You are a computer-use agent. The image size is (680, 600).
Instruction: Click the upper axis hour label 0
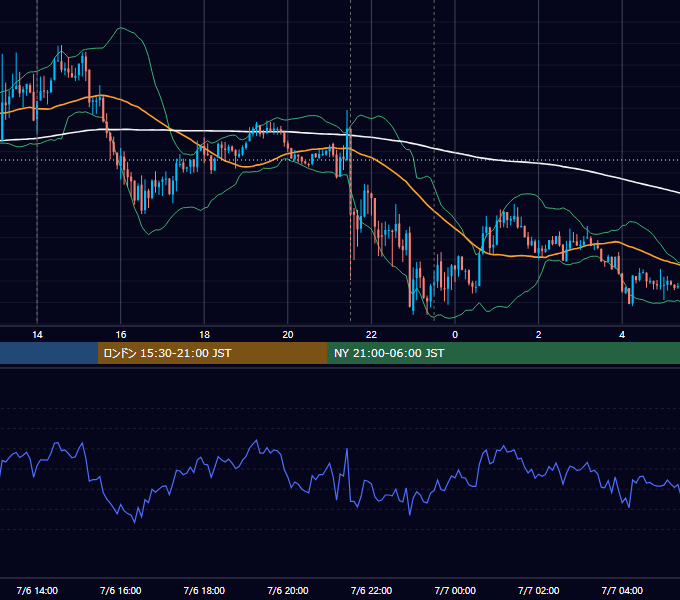pyautogui.click(x=455, y=335)
